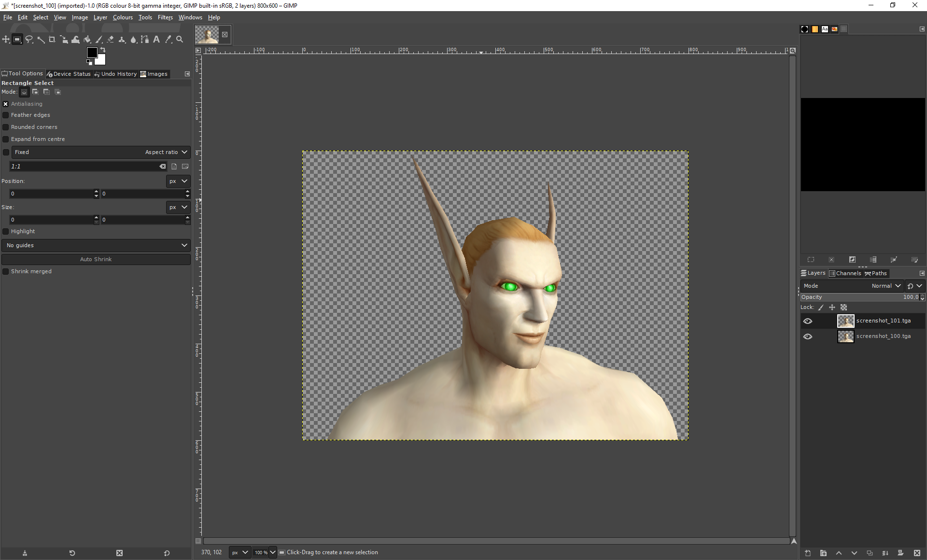Select the Text tool

coord(156,40)
